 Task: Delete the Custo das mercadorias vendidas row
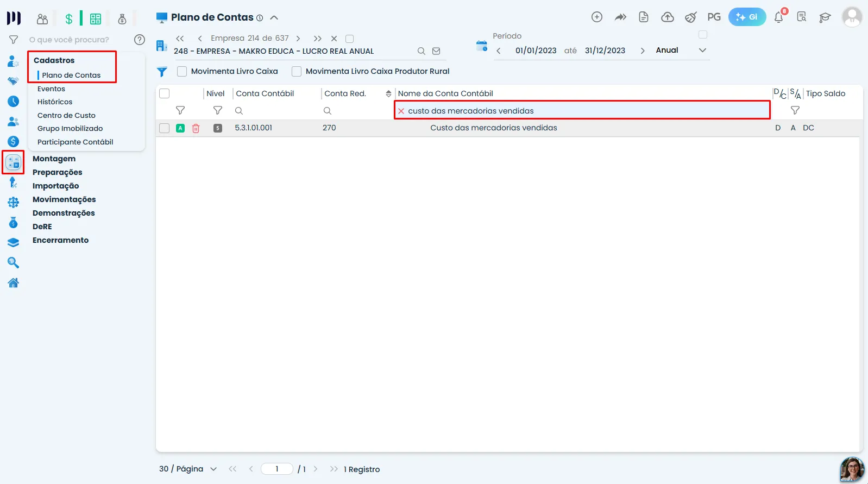[196, 128]
